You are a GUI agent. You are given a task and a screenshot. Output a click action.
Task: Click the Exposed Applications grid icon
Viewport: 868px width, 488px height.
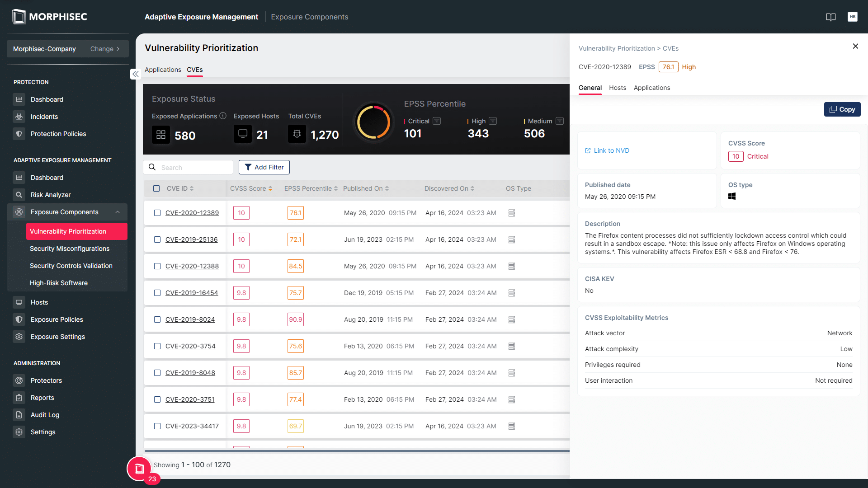point(161,135)
